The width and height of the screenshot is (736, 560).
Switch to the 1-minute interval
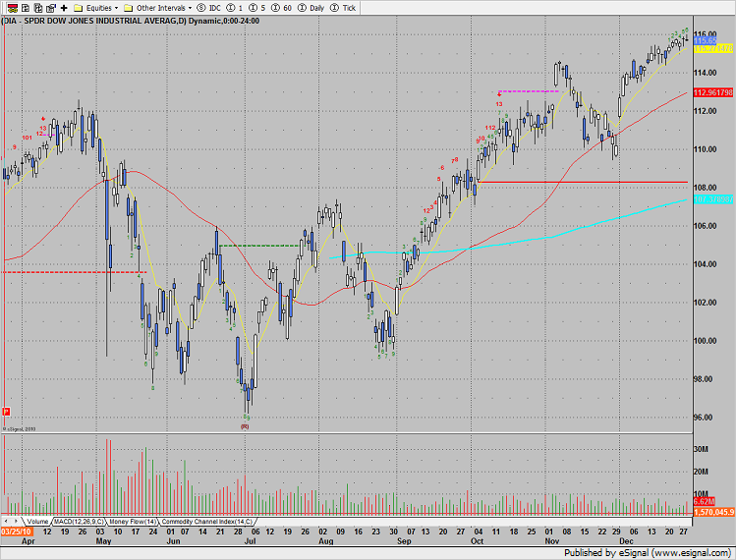pyautogui.click(x=235, y=8)
